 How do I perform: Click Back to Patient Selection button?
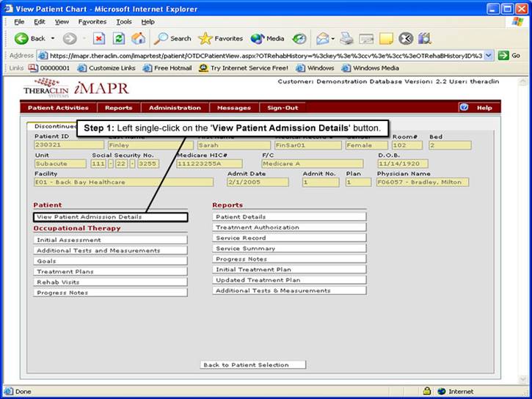[252, 365]
